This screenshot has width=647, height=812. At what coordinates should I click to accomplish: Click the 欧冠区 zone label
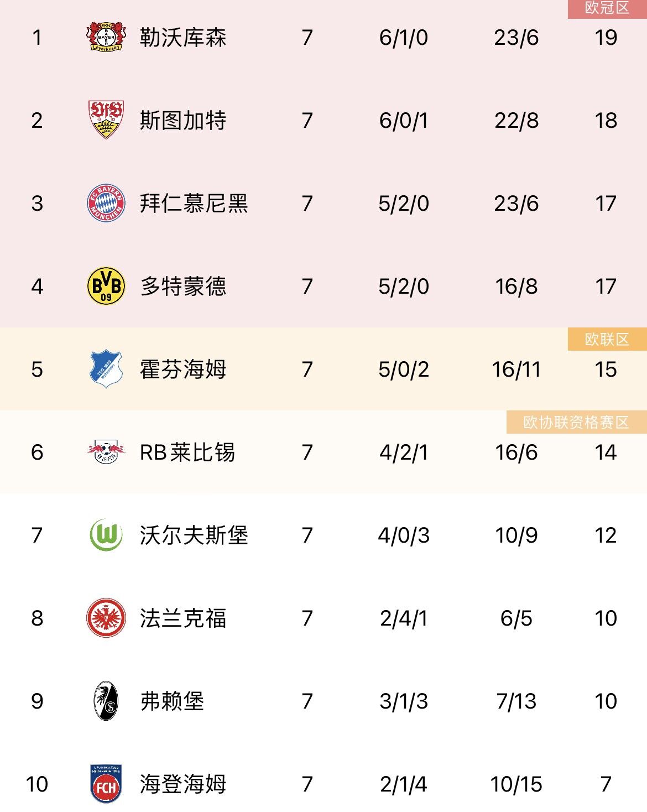(607, 8)
